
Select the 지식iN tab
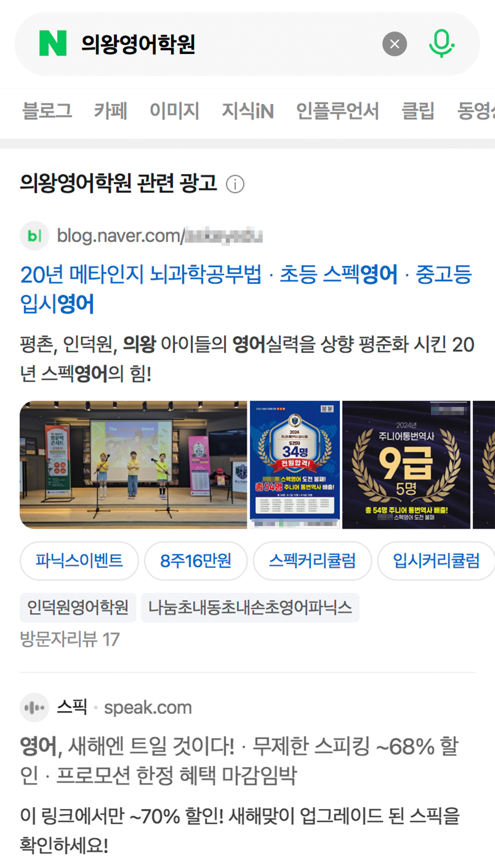coord(248,111)
